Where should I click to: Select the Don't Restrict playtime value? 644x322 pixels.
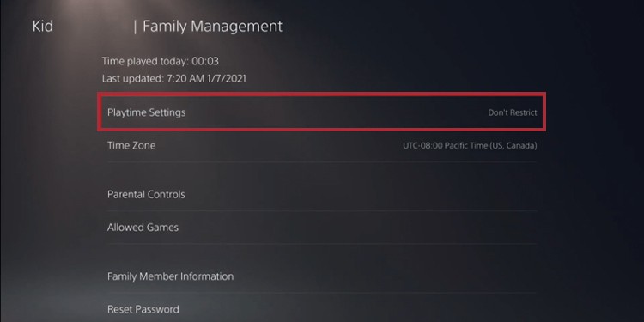tap(512, 112)
